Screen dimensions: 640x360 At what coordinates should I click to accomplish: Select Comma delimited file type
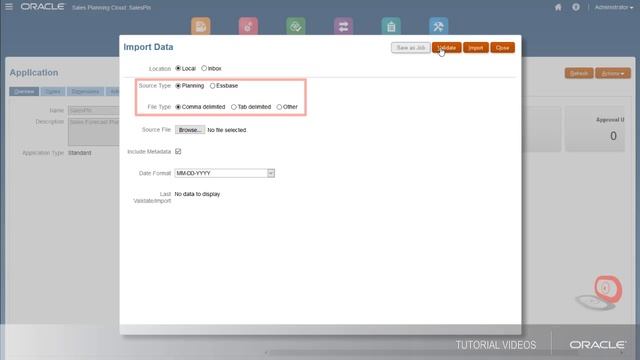178,107
